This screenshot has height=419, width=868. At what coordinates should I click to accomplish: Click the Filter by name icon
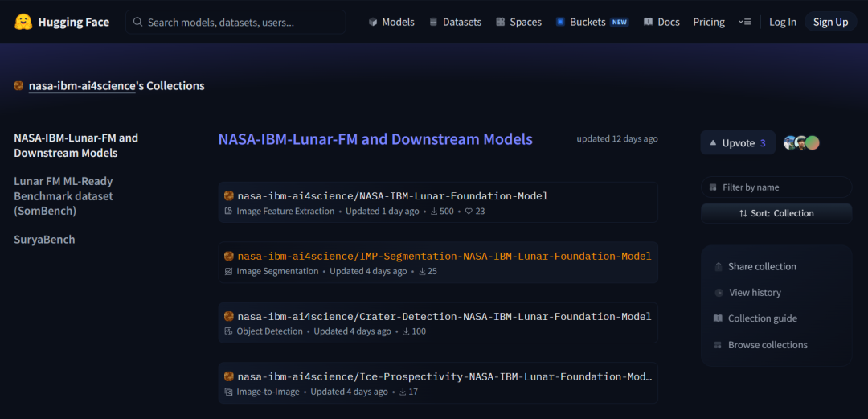(x=713, y=187)
